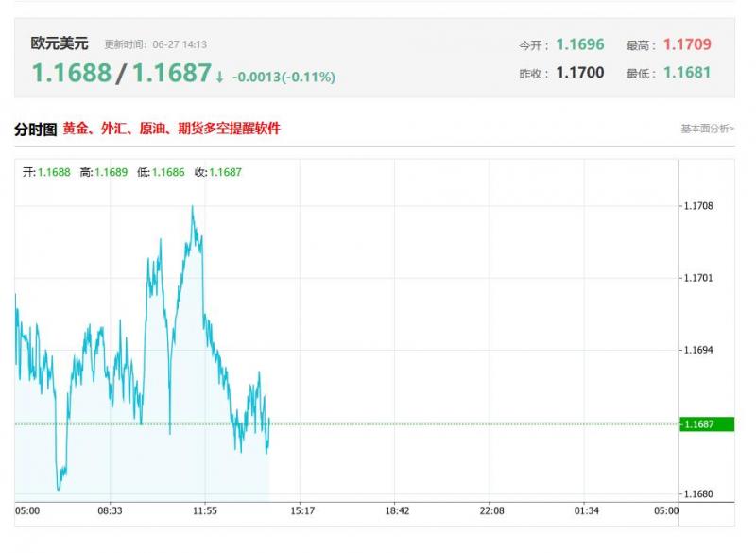
Task: Click chart 收 value 1.1687
Action: [225, 172]
